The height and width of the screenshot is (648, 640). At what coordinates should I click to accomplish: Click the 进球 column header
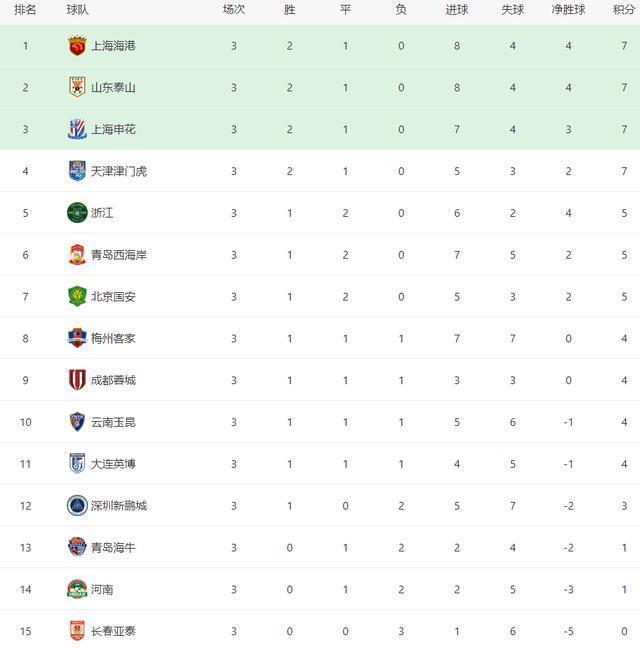457,10
